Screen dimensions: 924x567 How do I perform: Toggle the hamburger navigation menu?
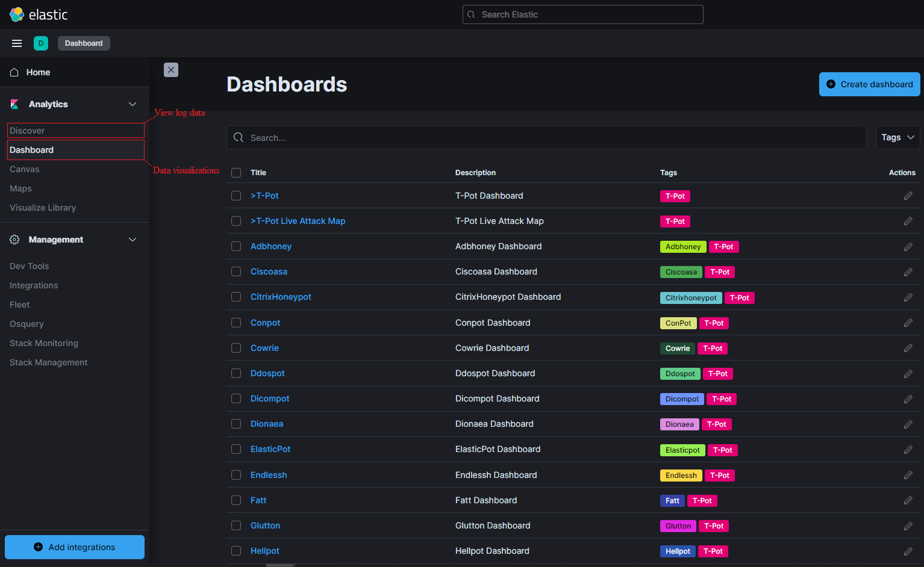[17, 43]
